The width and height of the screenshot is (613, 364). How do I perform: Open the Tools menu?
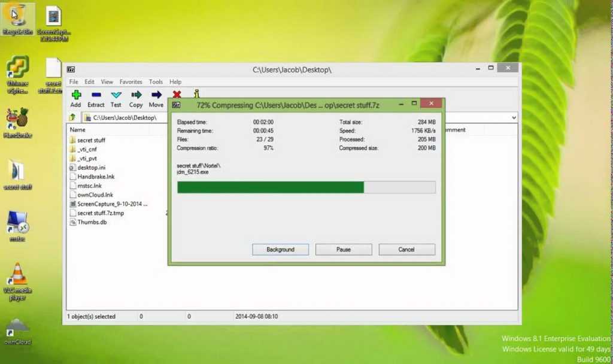[x=156, y=82]
